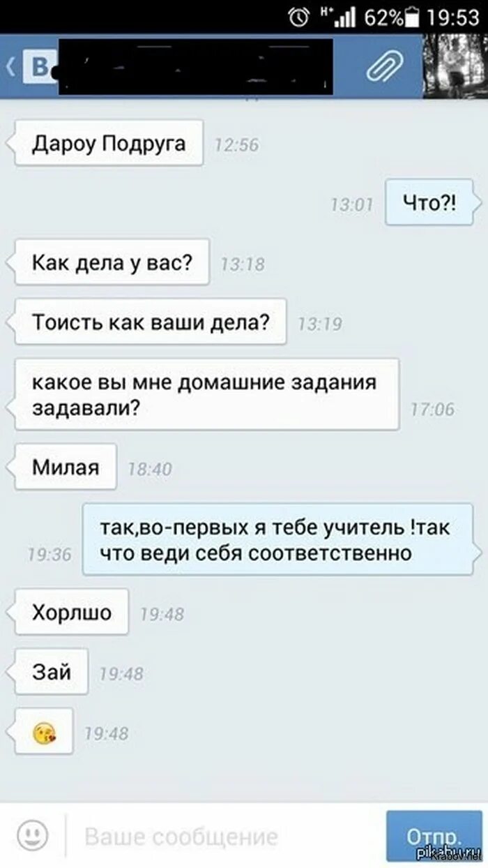The image size is (488, 868).
Task: Tap the paperclip attachment icon
Action: point(385,68)
